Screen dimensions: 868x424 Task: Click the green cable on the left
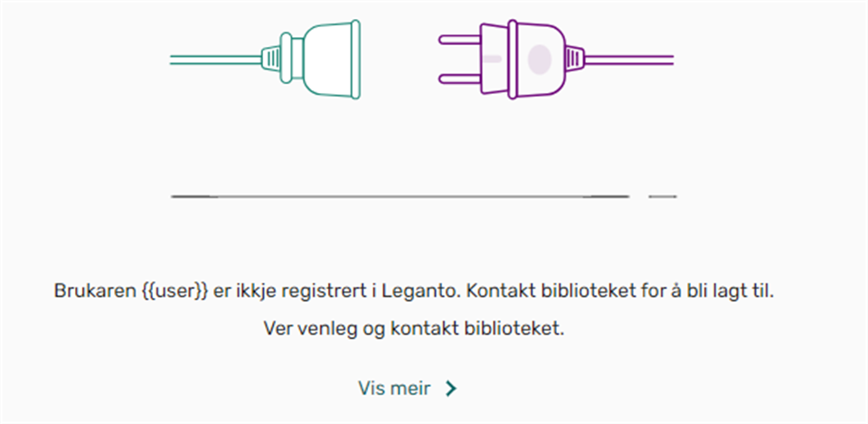click(217, 59)
